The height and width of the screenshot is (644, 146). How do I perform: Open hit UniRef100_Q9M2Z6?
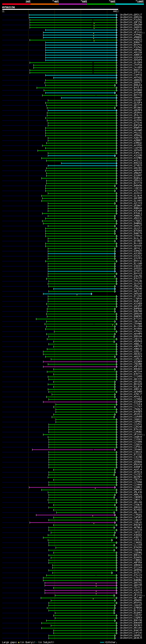[131, 17]
